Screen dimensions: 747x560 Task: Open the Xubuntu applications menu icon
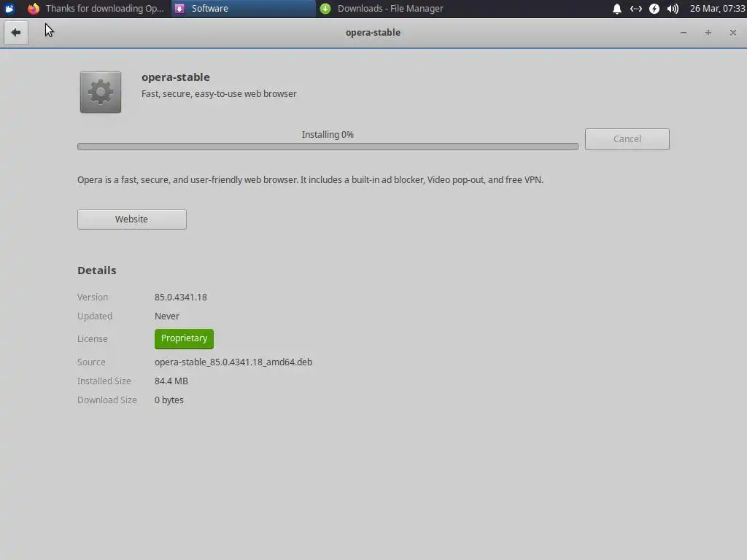point(9,9)
